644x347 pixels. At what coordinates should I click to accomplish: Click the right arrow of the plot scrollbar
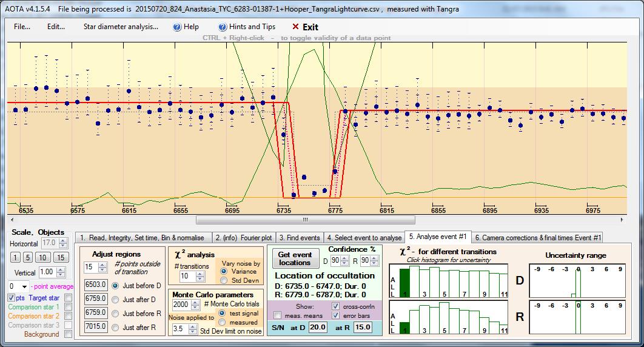point(622,220)
